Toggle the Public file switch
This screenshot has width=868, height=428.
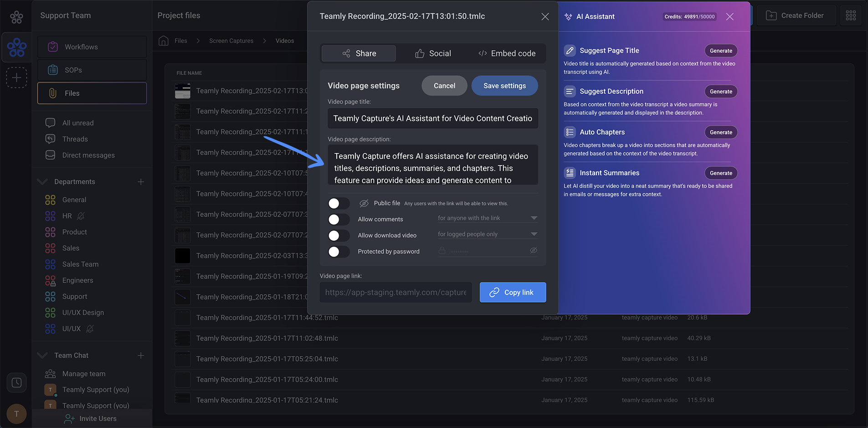(339, 203)
